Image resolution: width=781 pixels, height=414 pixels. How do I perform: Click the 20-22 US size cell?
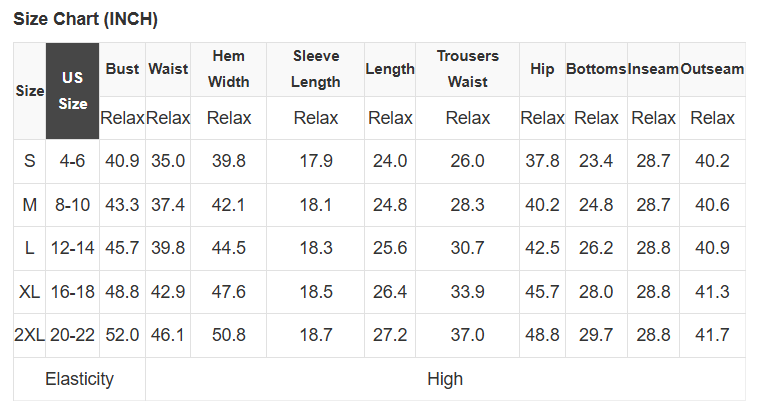[72, 335]
